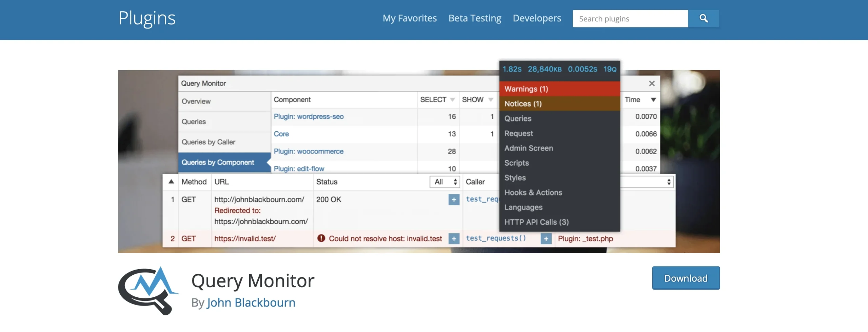Image resolution: width=868 pixels, height=332 pixels.
Task: Go to My Favorites
Action: pos(410,18)
